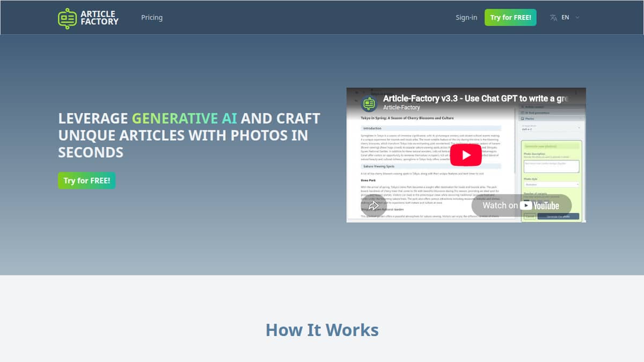This screenshot has width=644, height=362.
Task: Click the header Try for FREE! button
Action: pyautogui.click(x=510, y=17)
